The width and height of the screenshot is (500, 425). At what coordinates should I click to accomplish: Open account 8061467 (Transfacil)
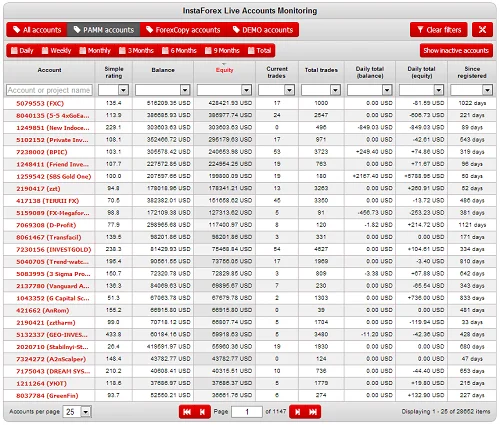49,237
